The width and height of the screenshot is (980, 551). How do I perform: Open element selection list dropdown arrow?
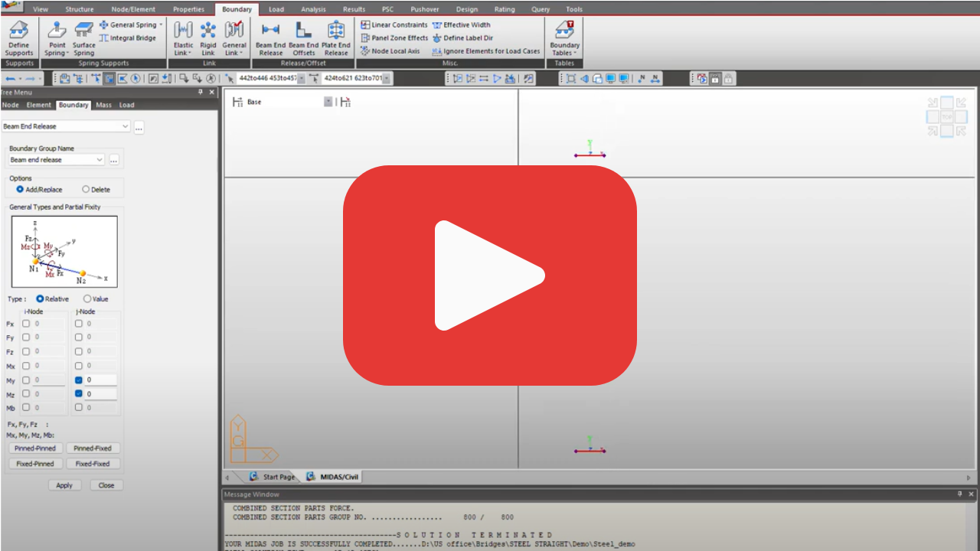tap(387, 79)
